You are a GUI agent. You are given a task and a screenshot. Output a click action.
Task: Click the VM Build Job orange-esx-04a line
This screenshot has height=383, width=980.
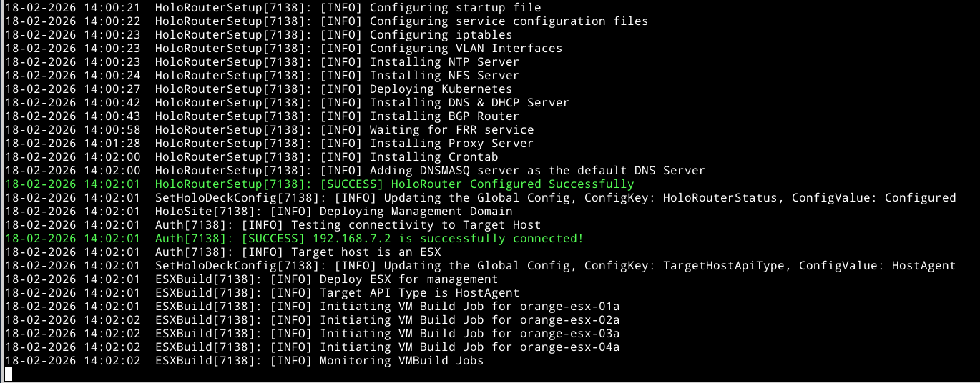469,347
